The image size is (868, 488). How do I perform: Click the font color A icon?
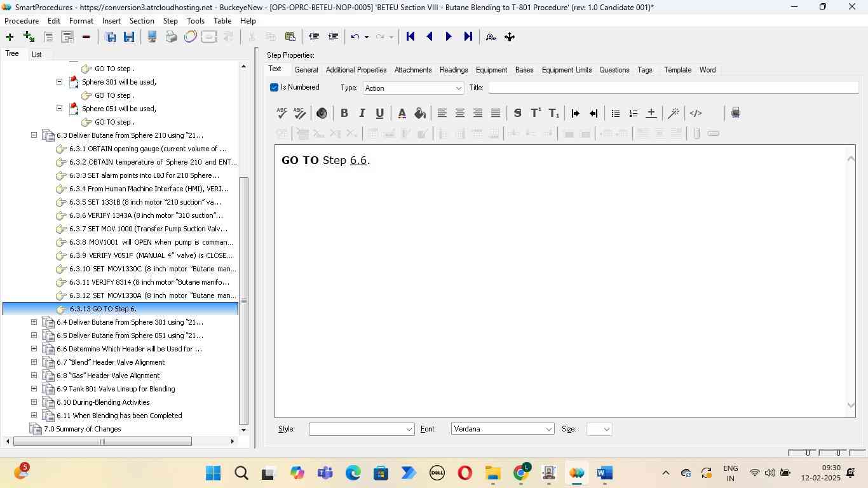402,113
